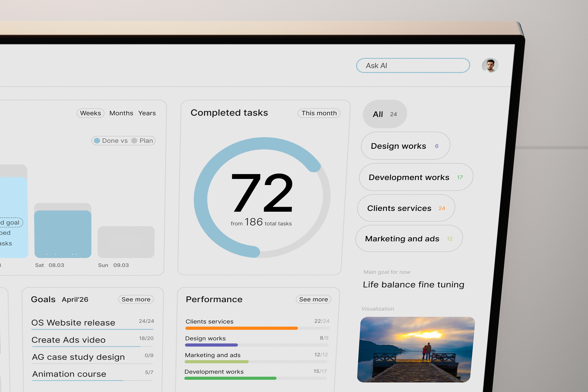Click the 8/9 Design works value

pyautogui.click(x=324, y=338)
